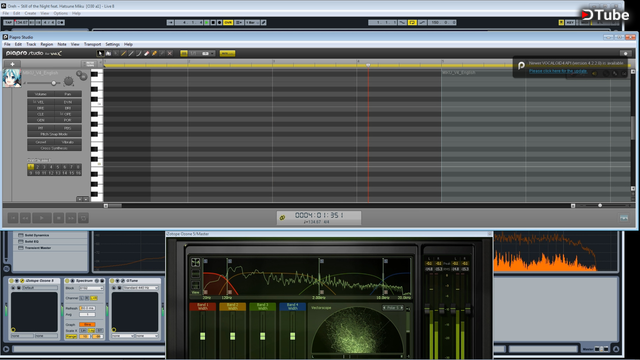
Task: Open the Spectrum Block size dropdown
Action: coord(91,288)
